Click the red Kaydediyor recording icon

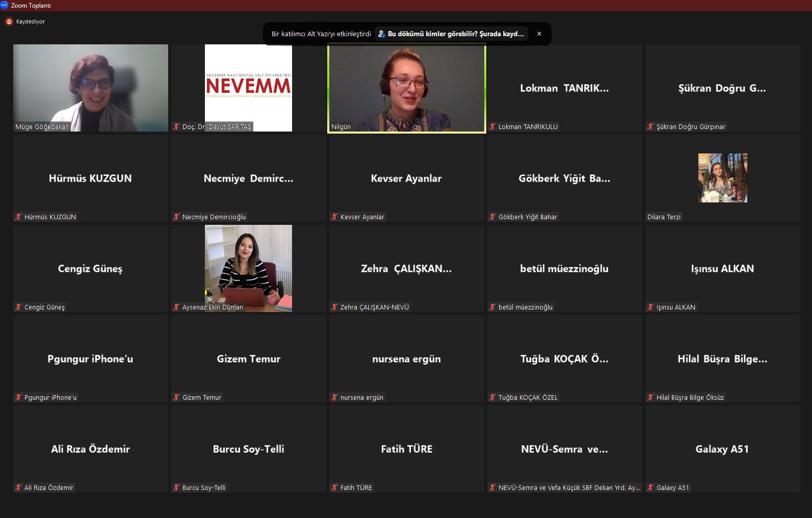tap(9, 21)
